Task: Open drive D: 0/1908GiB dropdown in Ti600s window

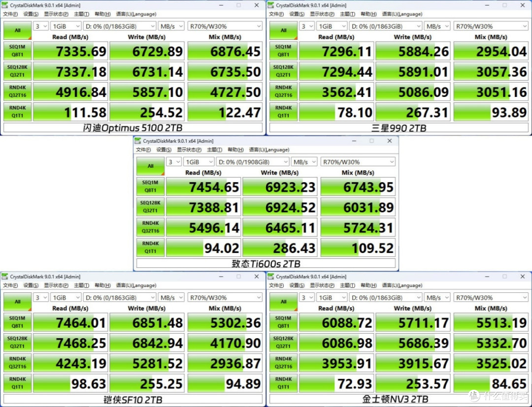Action: point(253,162)
